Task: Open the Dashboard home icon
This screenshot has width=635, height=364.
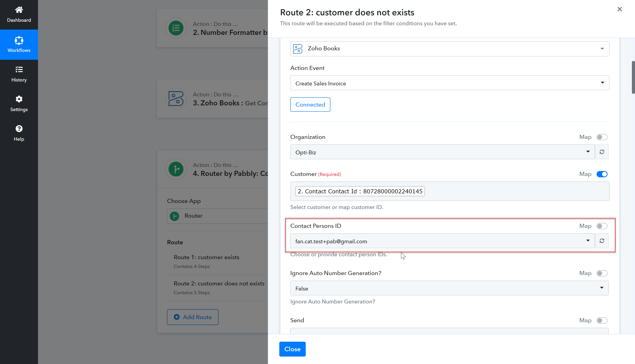Action: pos(19,10)
